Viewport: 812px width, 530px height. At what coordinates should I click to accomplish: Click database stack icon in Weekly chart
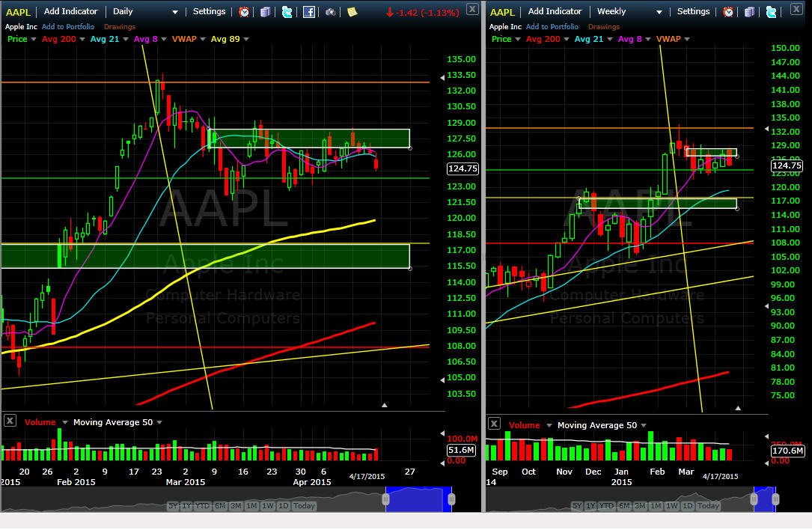749,12
